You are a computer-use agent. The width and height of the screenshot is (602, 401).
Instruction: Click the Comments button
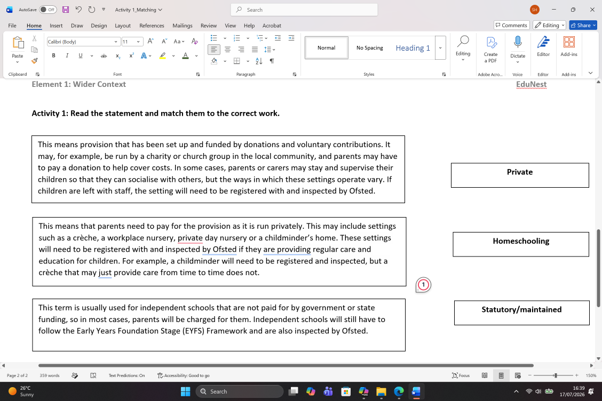[511, 25]
